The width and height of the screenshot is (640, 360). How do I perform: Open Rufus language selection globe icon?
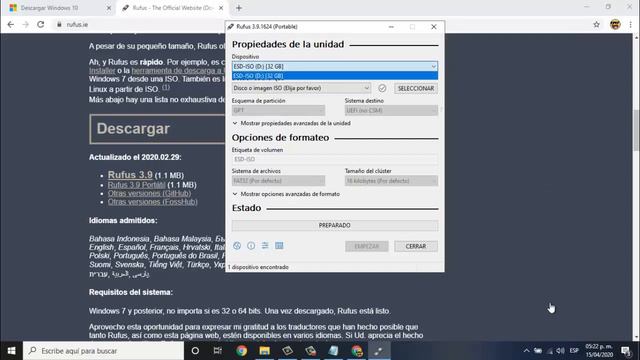[x=237, y=246]
